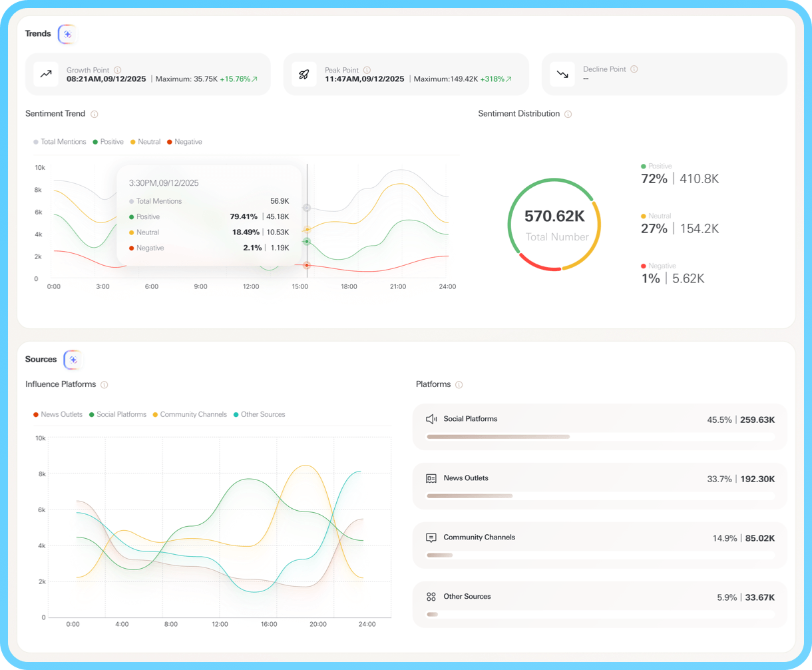Hide Other Sources line in influence legend
Screen dimensions: 812x670
[x=259, y=414]
